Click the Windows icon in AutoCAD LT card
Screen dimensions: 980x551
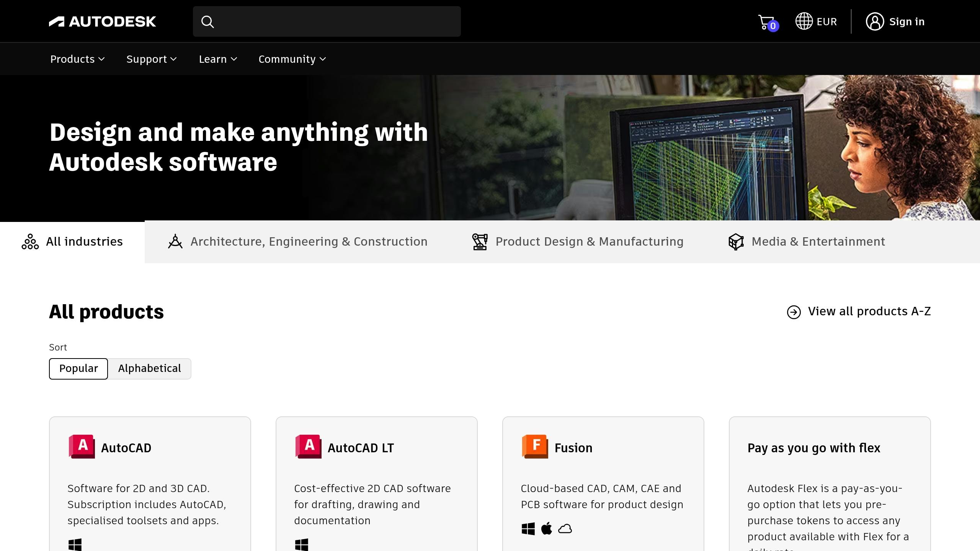click(x=302, y=545)
